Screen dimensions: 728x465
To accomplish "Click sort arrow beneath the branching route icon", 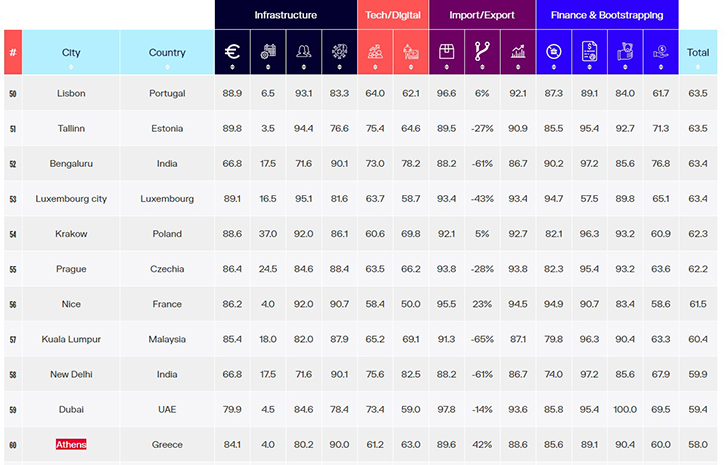I will pos(482,67).
